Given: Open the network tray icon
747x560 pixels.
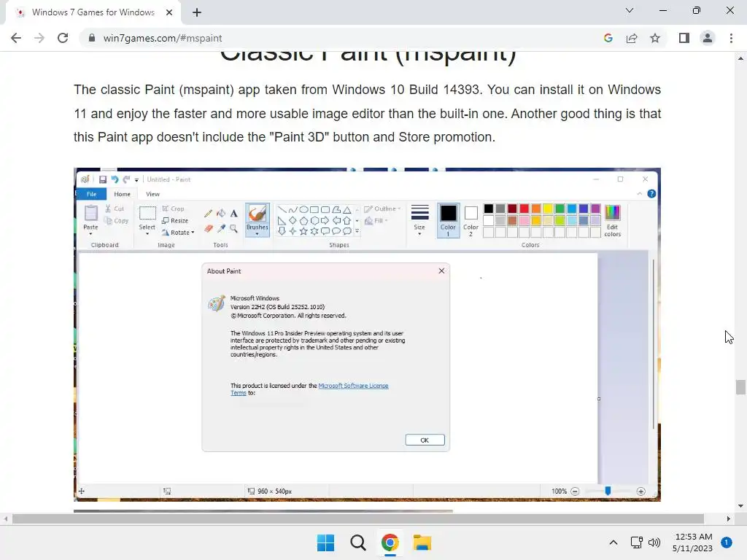Looking at the screenshot, I should click(636, 542).
